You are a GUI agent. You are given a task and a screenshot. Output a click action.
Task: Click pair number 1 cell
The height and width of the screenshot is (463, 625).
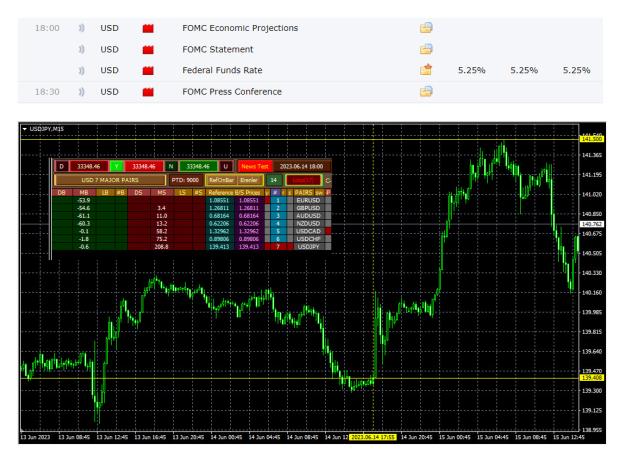tap(278, 200)
